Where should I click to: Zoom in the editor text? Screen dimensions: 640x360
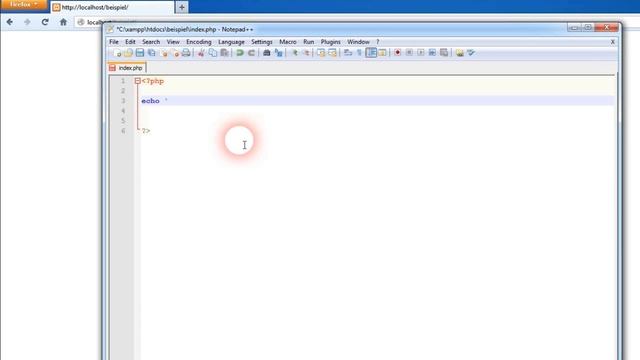pyautogui.click(x=295, y=53)
